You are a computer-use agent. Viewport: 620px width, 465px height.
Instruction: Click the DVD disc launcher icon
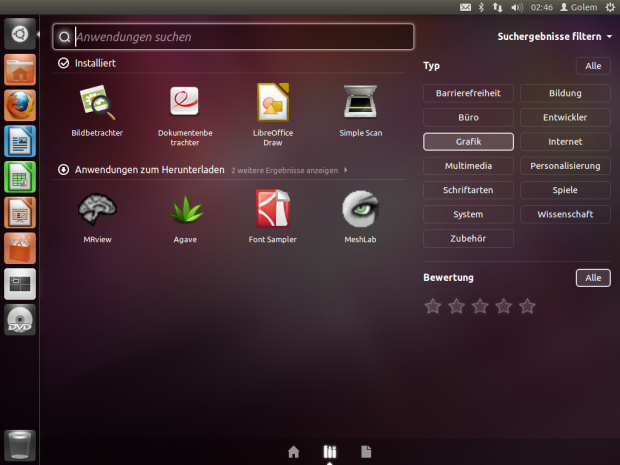point(20,319)
